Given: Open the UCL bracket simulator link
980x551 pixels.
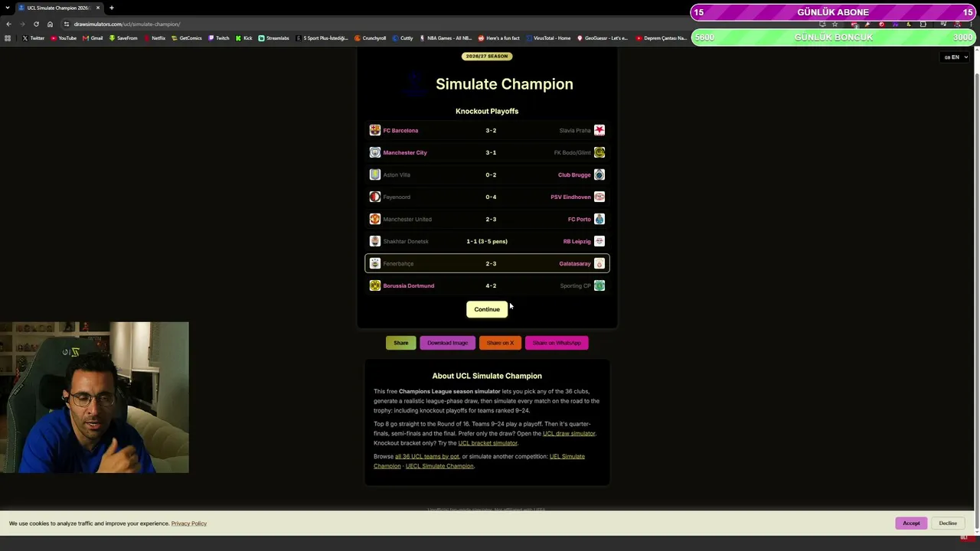Looking at the screenshot, I should [x=488, y=443].
